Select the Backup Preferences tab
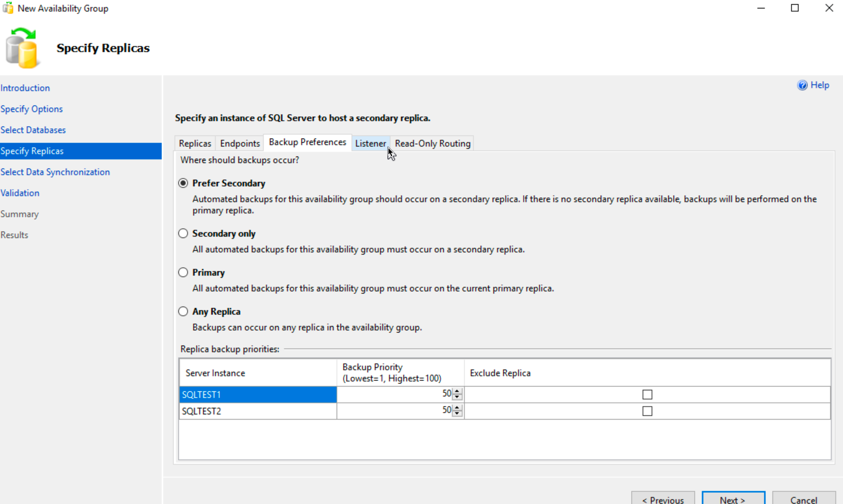 308,142
